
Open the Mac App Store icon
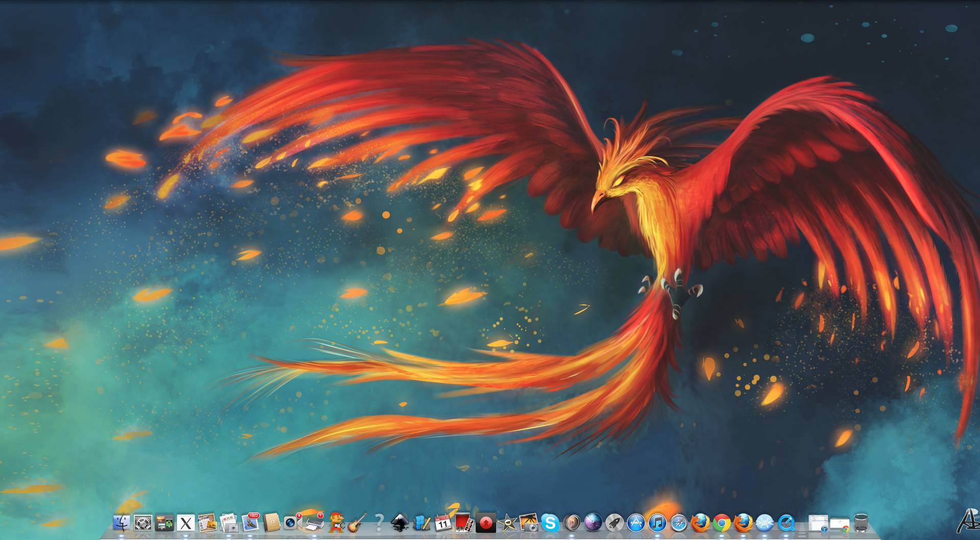(x=636, y=523)
